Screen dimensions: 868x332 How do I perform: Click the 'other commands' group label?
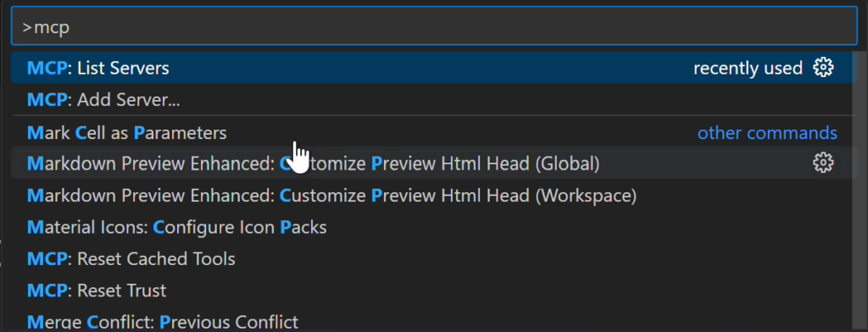click(767, 133)
